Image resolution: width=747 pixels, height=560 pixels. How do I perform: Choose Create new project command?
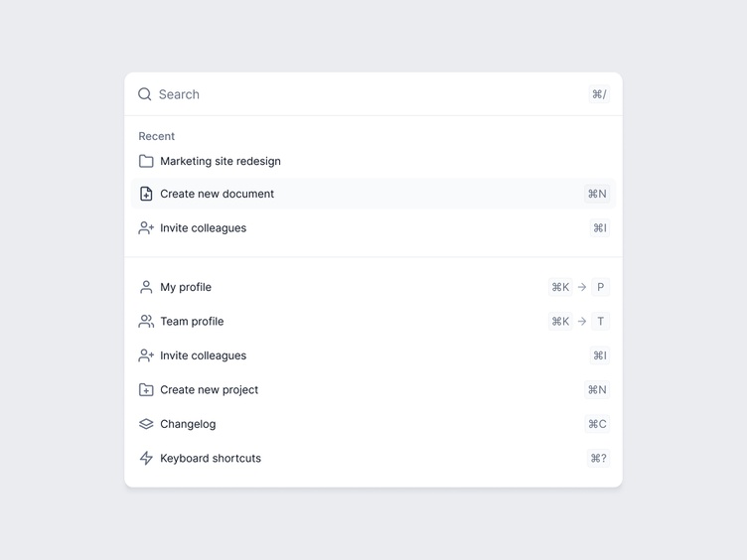(x=373, y=390)
